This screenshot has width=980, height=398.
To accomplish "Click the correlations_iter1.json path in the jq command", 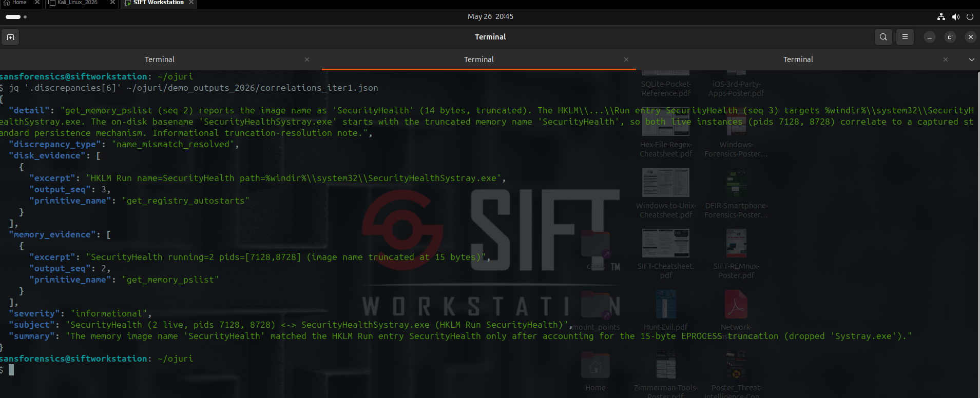I will pos(253,88).
